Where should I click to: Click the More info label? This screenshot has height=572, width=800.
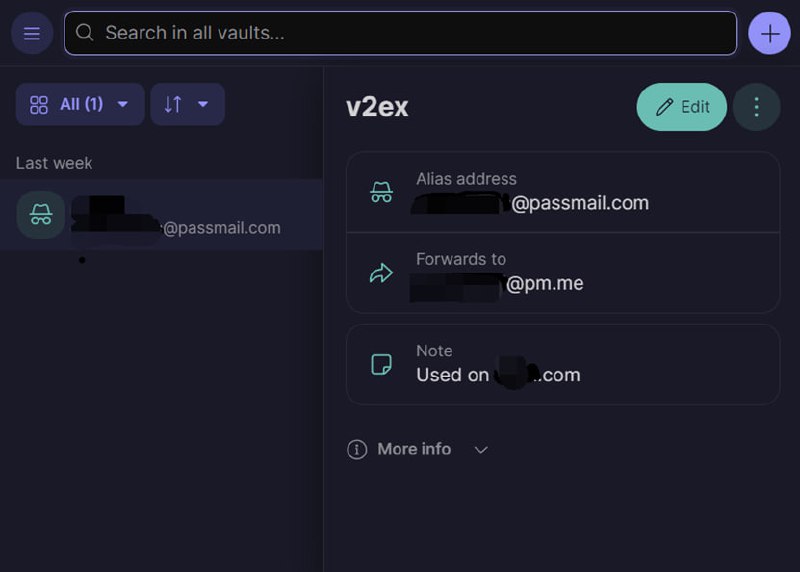(414, 449)
